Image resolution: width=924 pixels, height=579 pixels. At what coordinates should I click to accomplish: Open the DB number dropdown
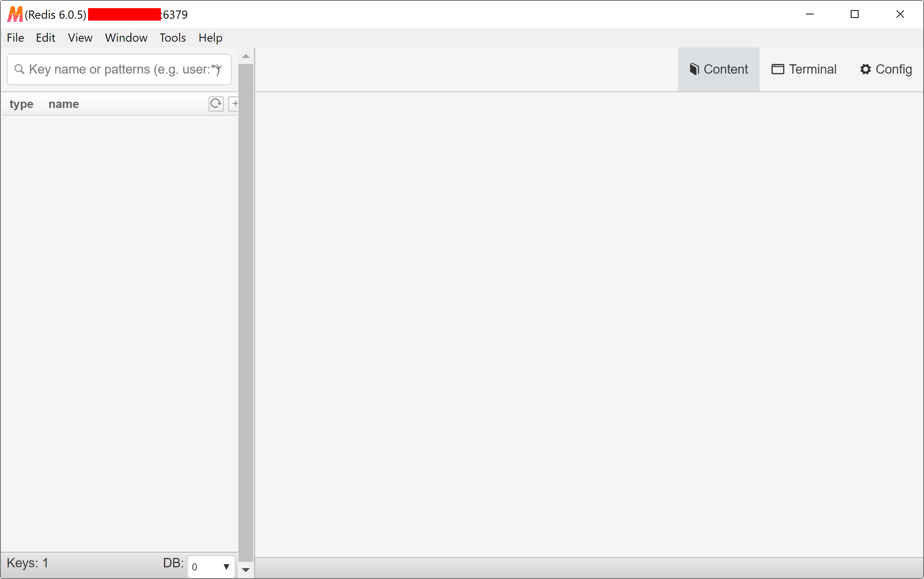click(x=211, y=567)
